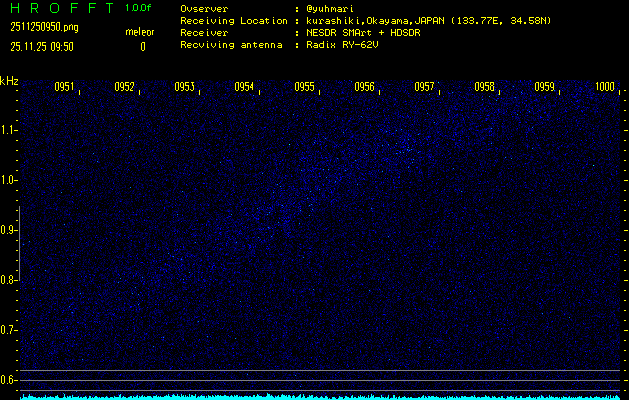Click the HROFFT title text
629x400 pixels.
tap(58, 8)
